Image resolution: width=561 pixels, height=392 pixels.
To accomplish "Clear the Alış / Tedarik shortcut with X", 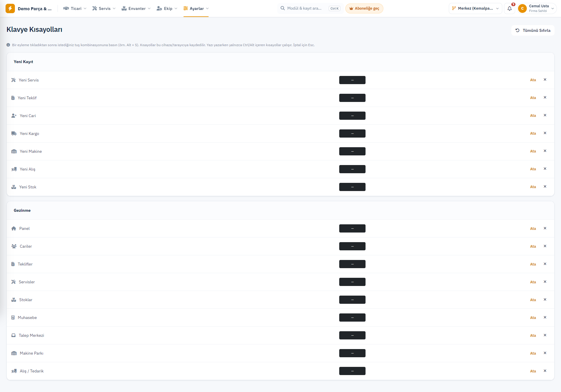I will (x=545, y=371).
